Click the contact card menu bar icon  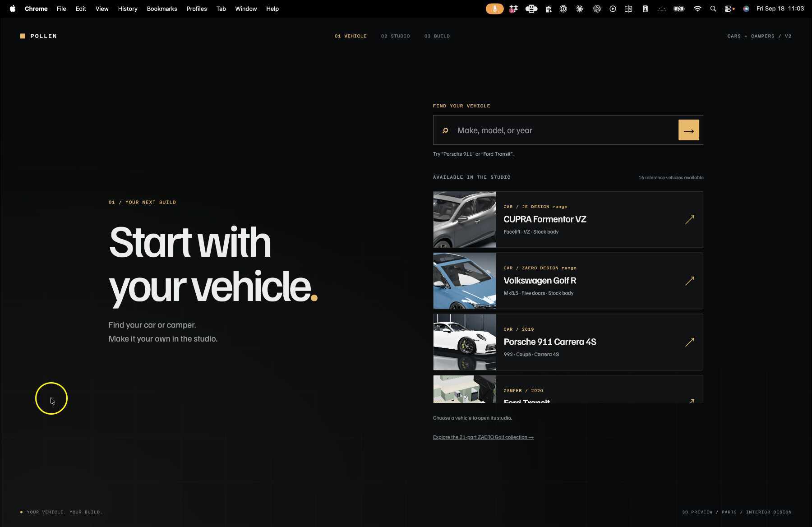(x=645, y=9)
